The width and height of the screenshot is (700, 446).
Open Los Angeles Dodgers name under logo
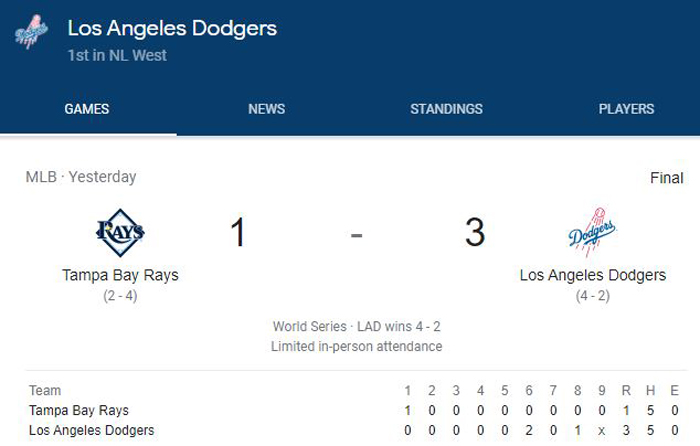click(x=593, y=275)
